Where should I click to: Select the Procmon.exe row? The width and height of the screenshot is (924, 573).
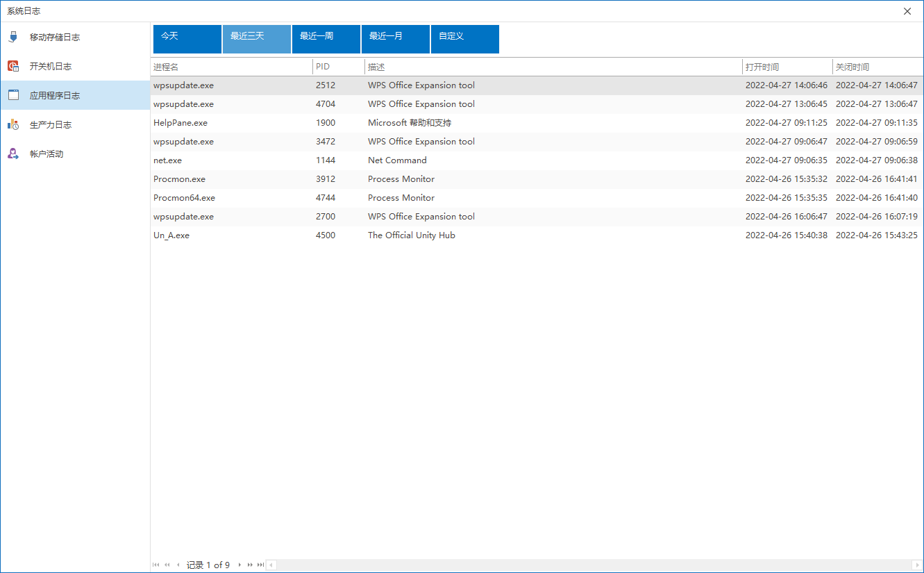537,179
